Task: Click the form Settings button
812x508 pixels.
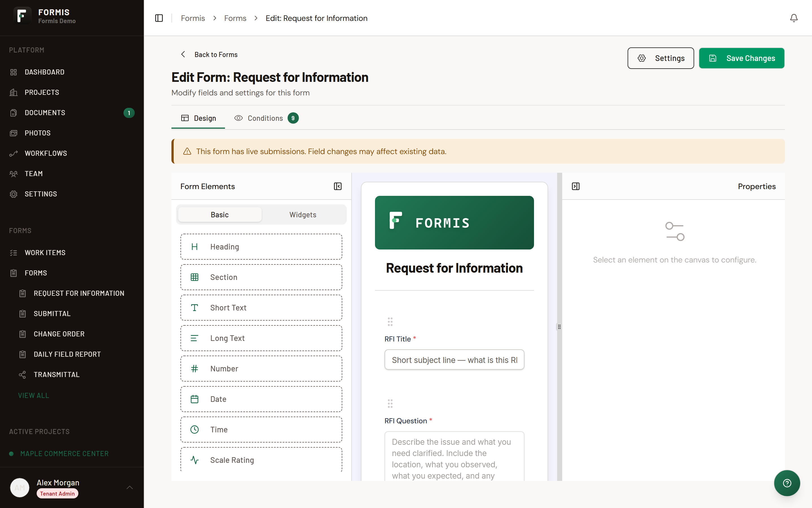Action: pos(660,58)
